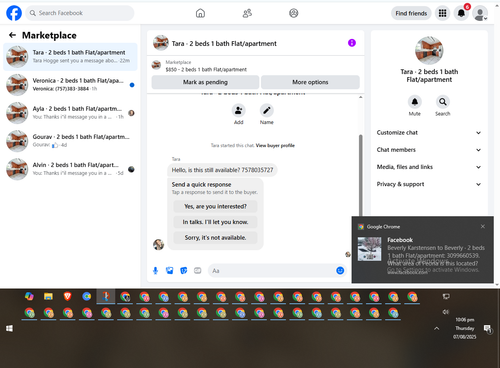Open the Facebook menu grid icon

442,13
